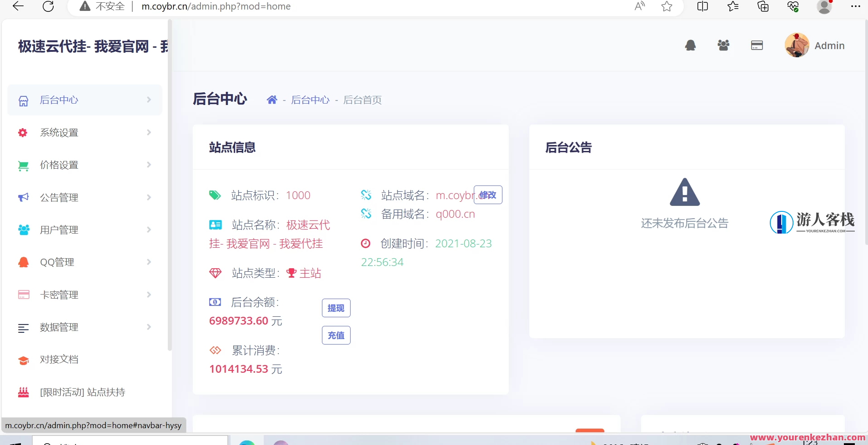Expand the 数据管理 menu chevron
This screenshot has height=445, width=868.
[x=148, y=327]
